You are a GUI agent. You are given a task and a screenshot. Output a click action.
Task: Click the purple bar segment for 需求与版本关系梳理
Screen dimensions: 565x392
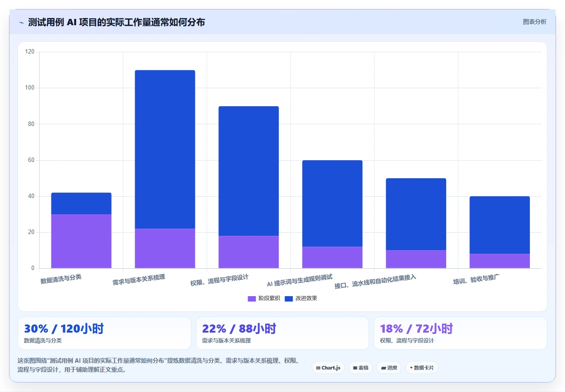pos(165,248)
